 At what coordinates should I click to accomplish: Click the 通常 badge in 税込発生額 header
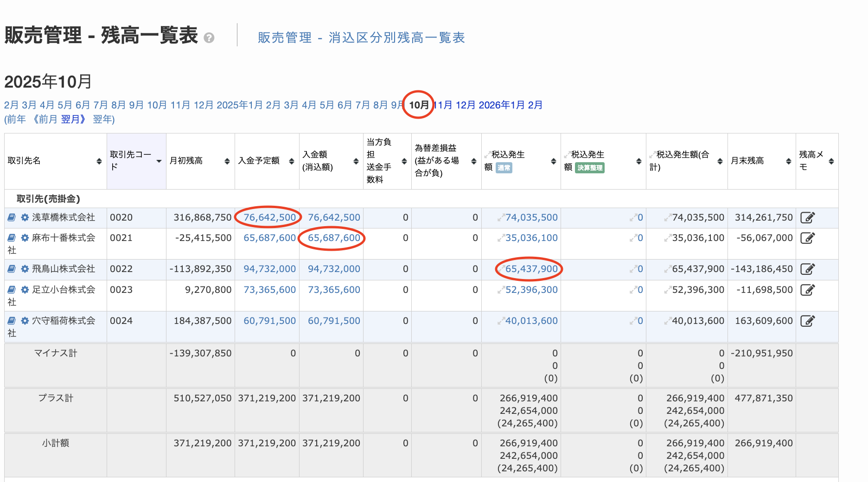[x=504, y=168]
